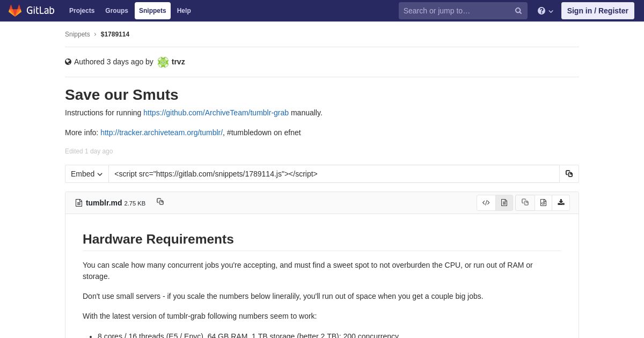Click the 2.75 KB file size
Screen dimensions: 644x338
[135, 203]
